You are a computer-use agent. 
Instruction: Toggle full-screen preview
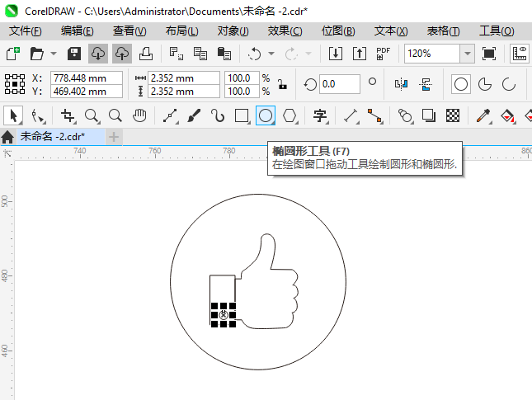click(x=488, y=54)
